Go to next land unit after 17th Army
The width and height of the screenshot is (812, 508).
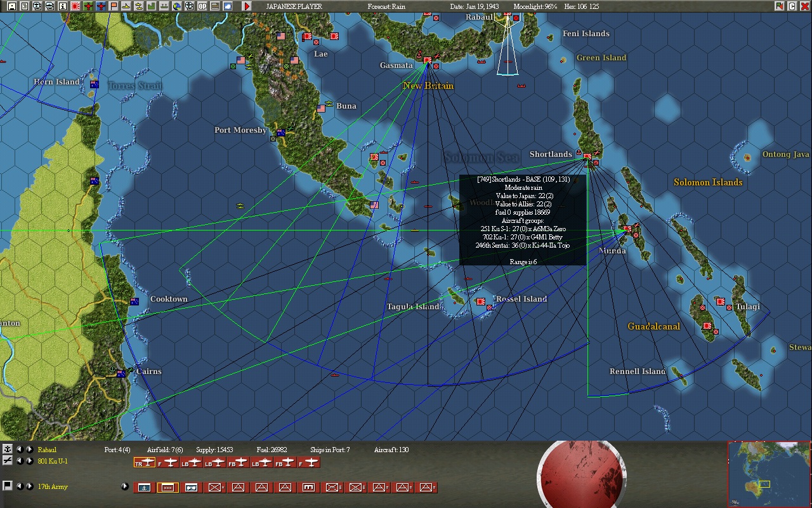(29, 486)
